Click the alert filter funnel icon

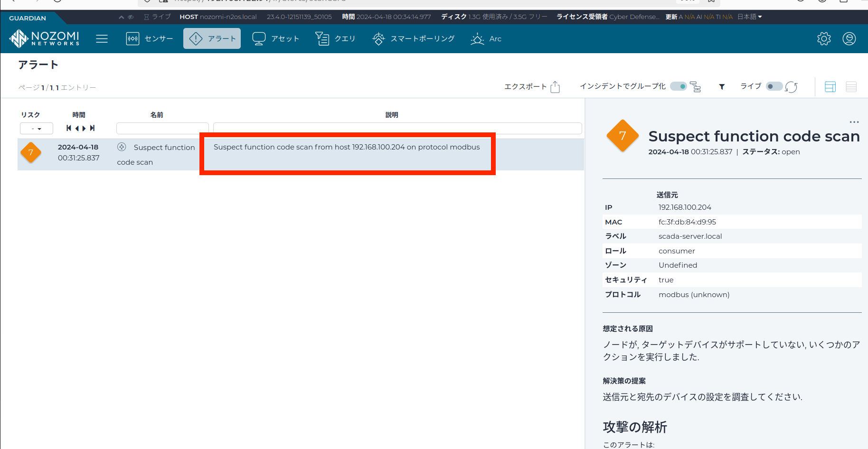(722, 87)
